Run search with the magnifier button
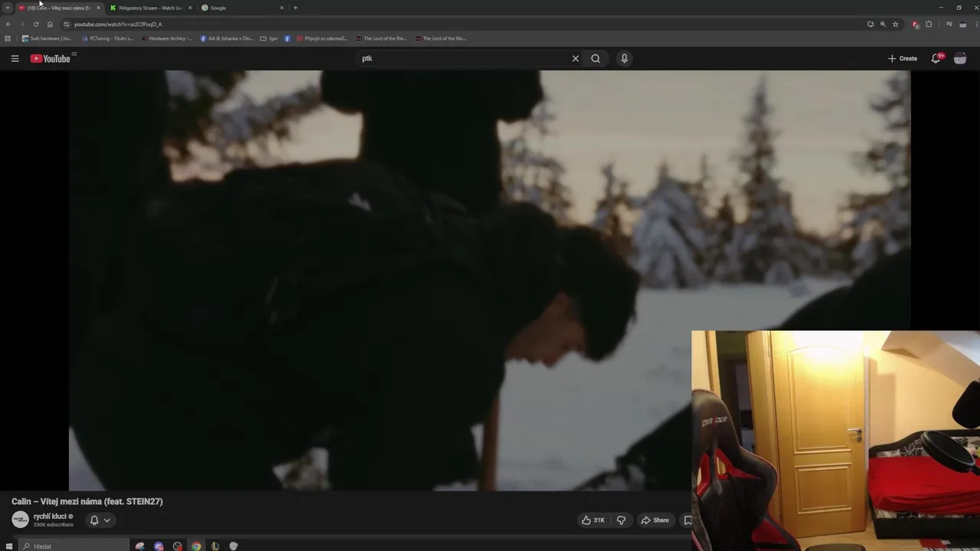This screenshot has height=551, width=980. pyautogui.click(x=596, y=58)
